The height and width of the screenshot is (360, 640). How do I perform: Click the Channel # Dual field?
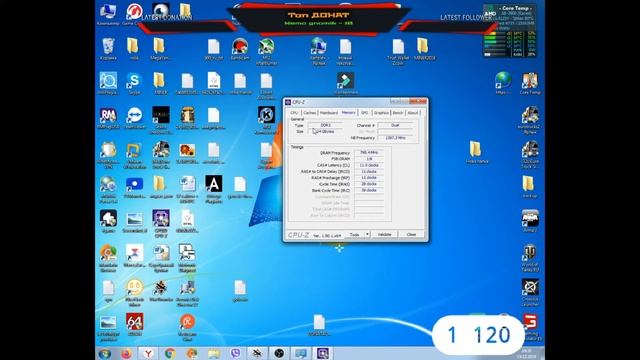click(395, 125)
